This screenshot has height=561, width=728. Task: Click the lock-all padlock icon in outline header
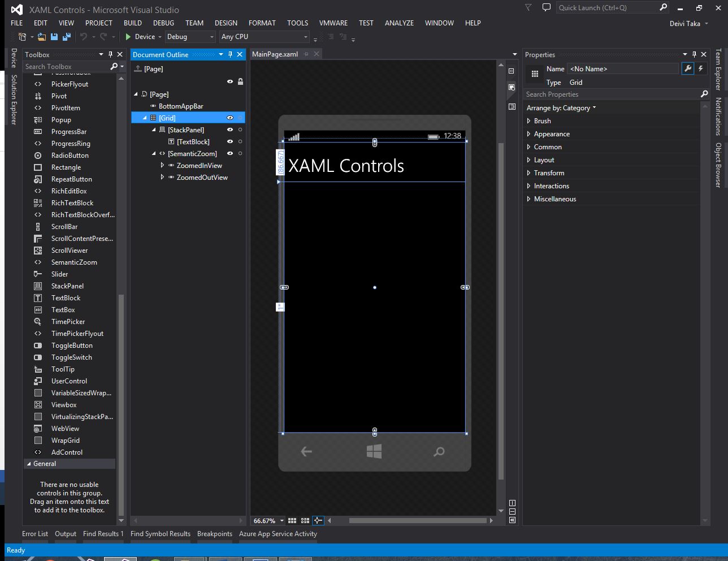coord(240,81)
